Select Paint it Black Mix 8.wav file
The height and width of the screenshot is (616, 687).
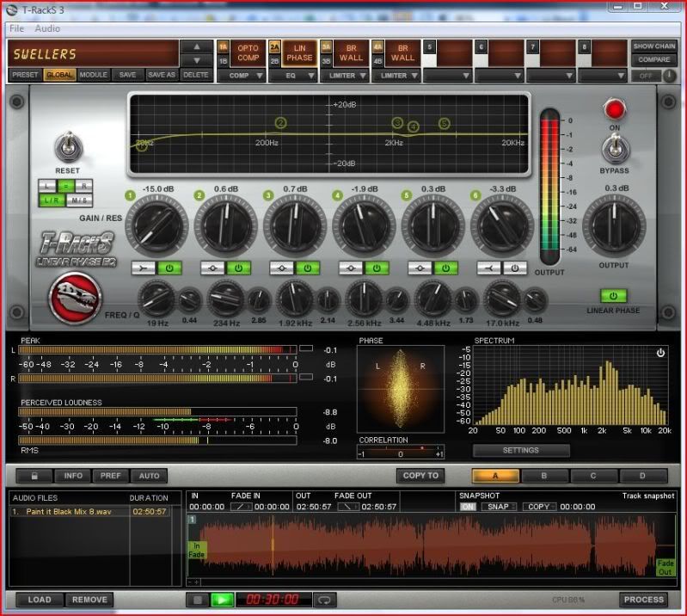point(90,512)
